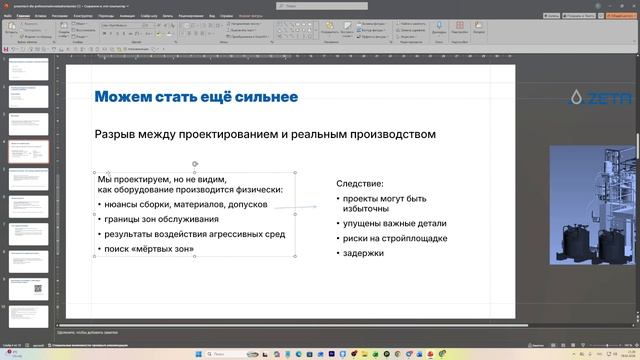Viewport: 640px width, 360px height.
Task: Switch to reading view icon in status bar
Action: coord(573,345)
